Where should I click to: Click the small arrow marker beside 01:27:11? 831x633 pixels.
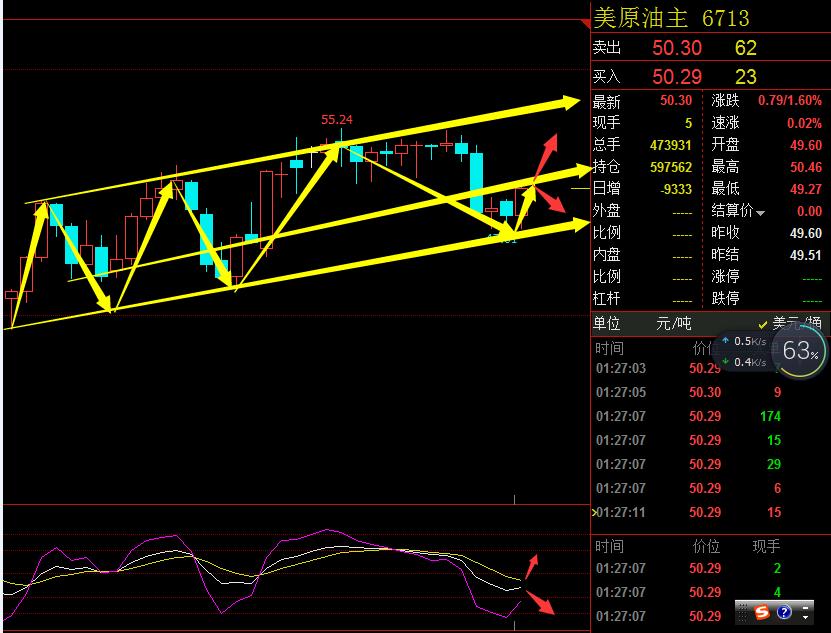click(595, 512)
